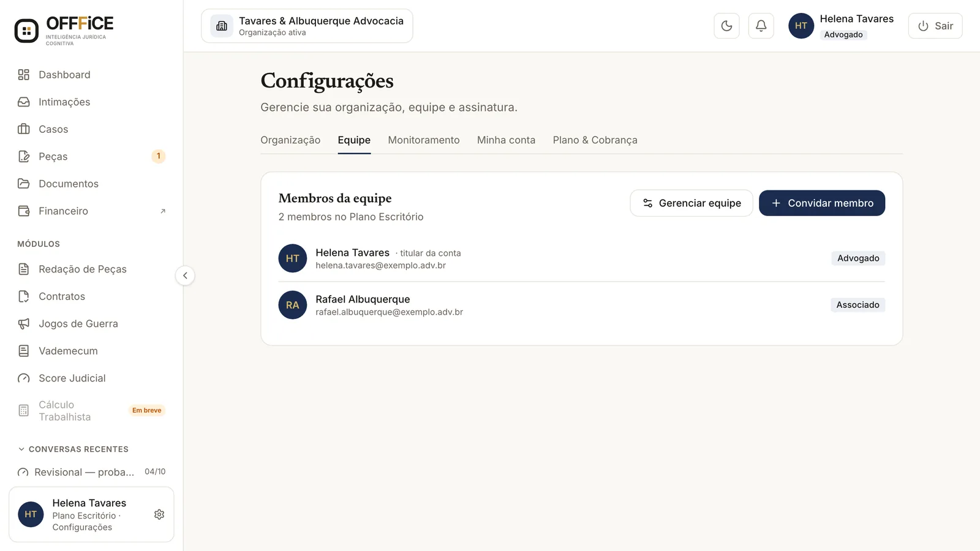Click the Score Judicial gauge icon

(24, 378)
